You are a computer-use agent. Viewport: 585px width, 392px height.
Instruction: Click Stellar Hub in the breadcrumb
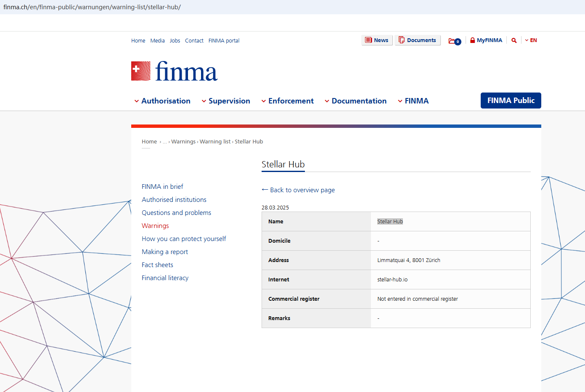click(249, 142)
